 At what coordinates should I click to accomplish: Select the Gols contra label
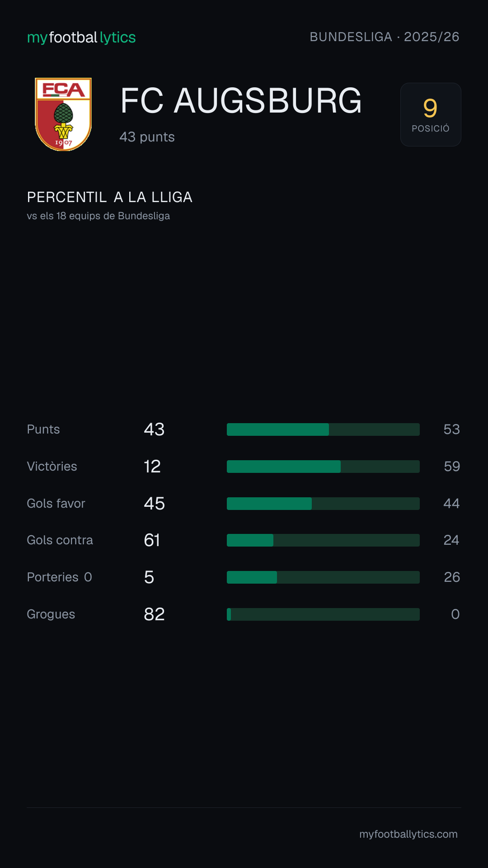coord(60,540)
